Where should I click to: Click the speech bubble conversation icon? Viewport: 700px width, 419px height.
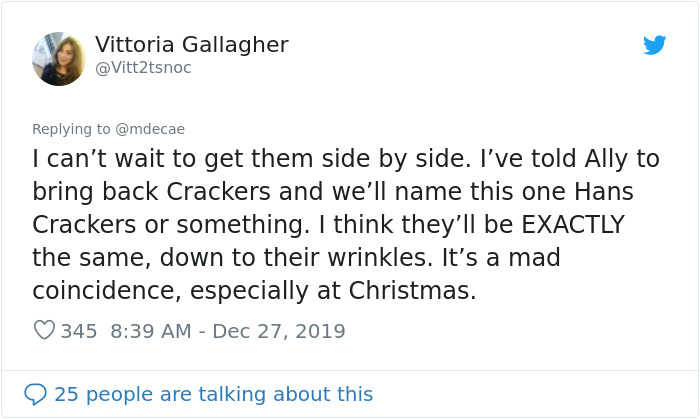(x=36, y=394)
